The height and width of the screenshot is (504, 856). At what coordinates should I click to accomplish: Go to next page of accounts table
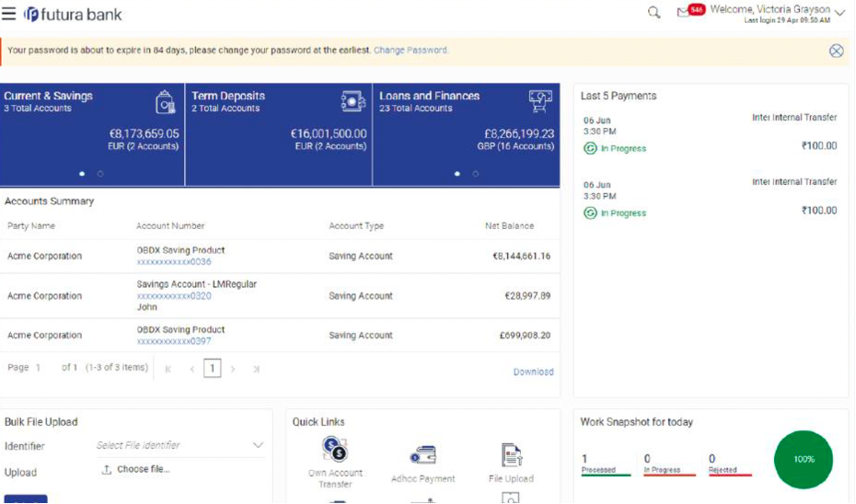[x=233, y=369]
